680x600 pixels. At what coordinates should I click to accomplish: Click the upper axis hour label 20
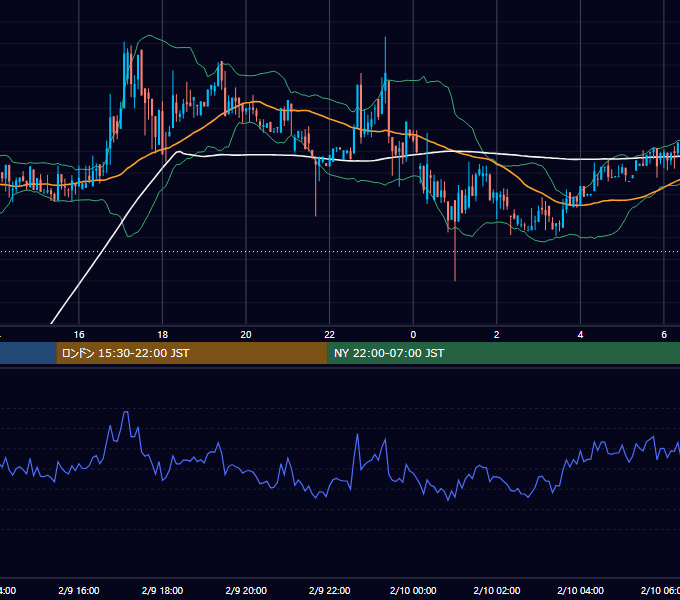[246, 335]
